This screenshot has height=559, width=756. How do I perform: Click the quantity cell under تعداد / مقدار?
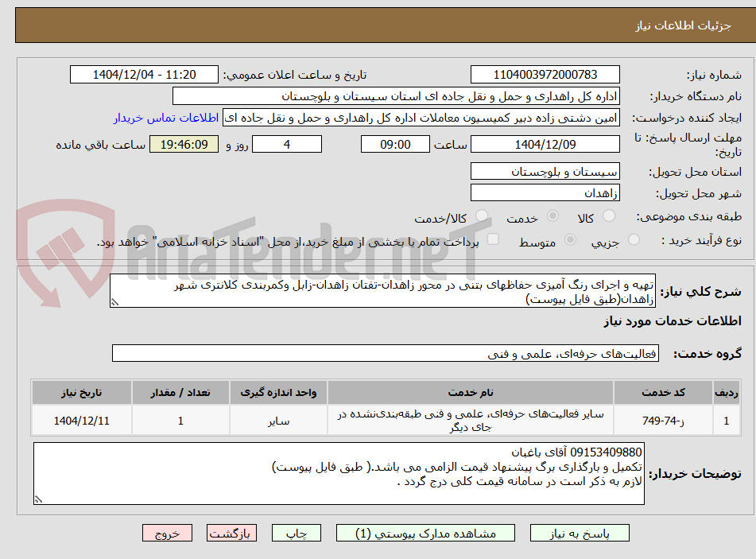point(180,421)
